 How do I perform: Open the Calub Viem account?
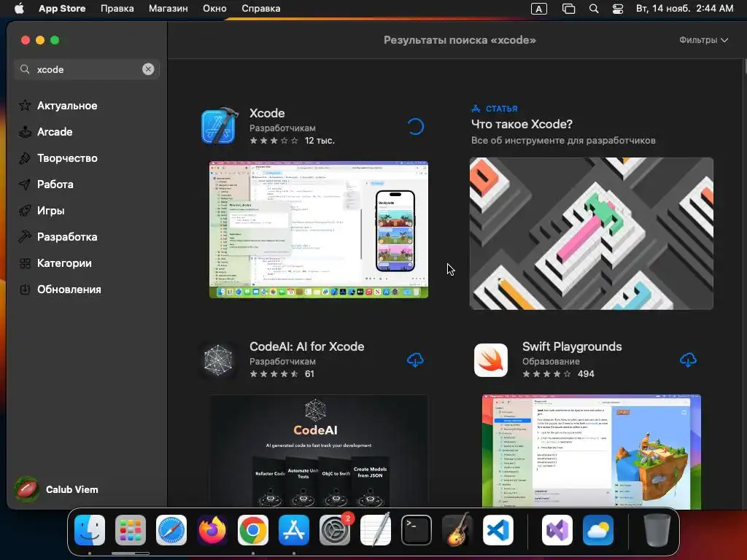click(56, 489)
